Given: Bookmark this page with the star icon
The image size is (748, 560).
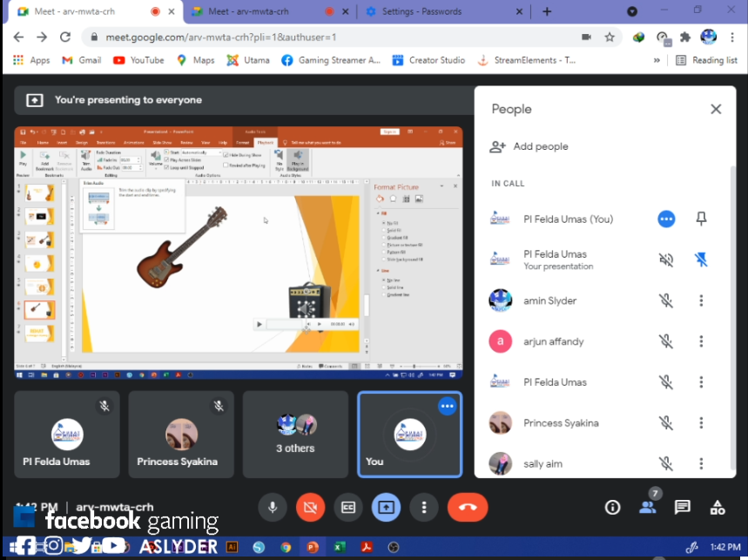Looking at the screenshot, I should pyautogui.click(x=610, y=37).
